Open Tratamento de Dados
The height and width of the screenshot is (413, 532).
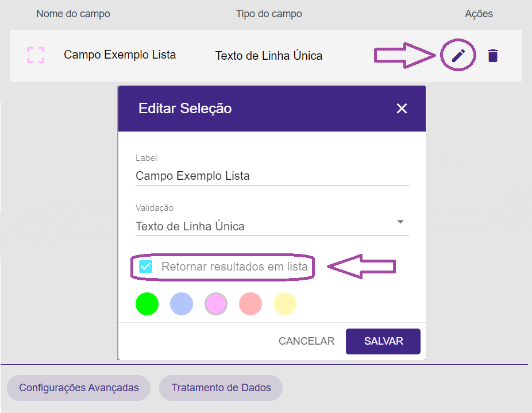click(221, 388)
